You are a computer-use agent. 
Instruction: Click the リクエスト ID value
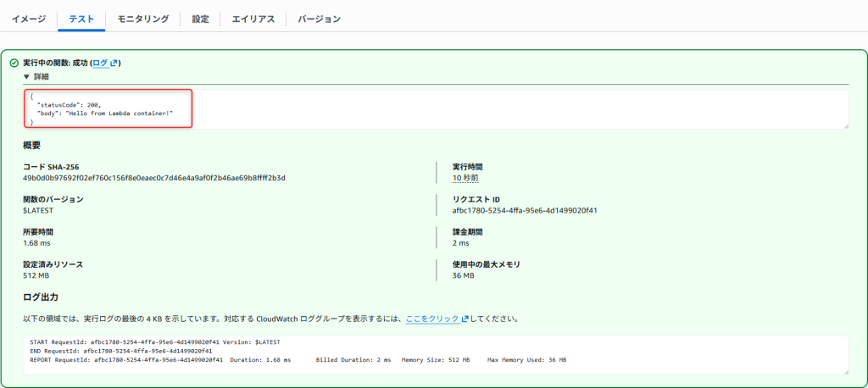coord(525,210)
